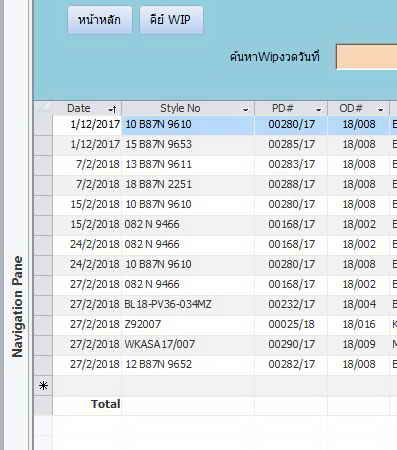
Task: Open the Date column sort dropdown
Action: [113, 109]
